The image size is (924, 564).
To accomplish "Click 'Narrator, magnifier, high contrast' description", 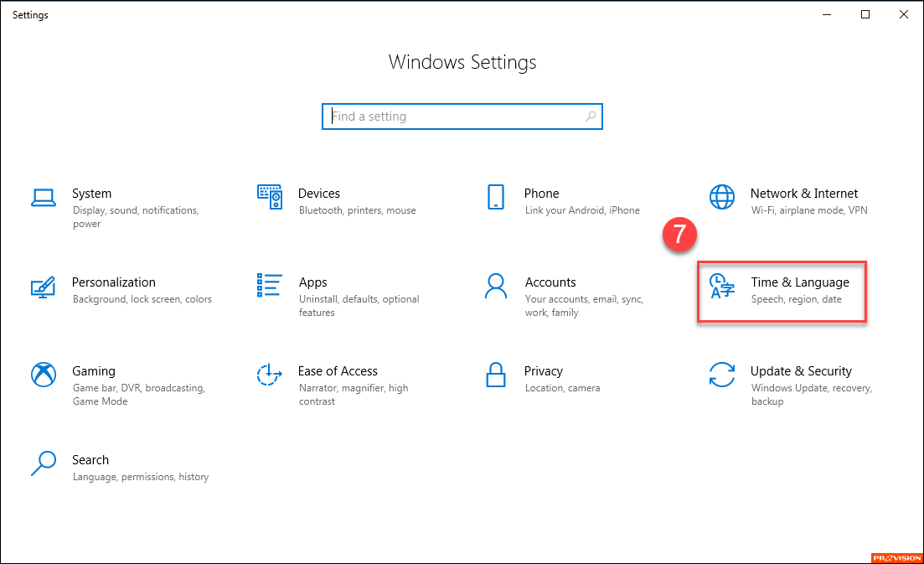I will [354, 394].
